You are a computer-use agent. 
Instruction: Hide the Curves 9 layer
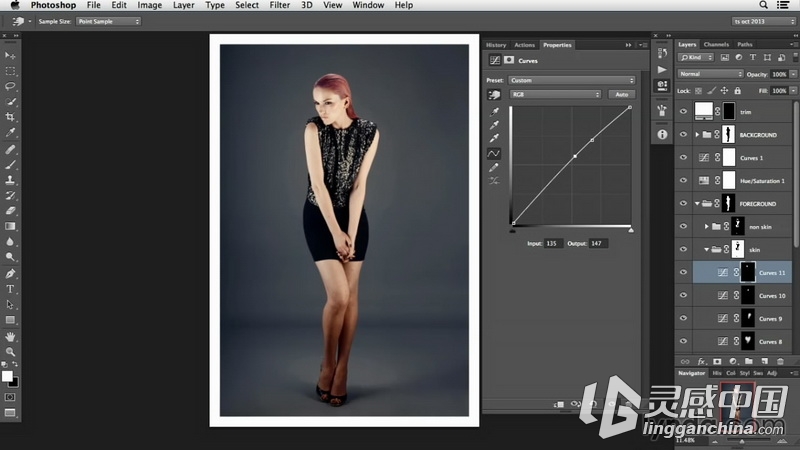point(683,318)
